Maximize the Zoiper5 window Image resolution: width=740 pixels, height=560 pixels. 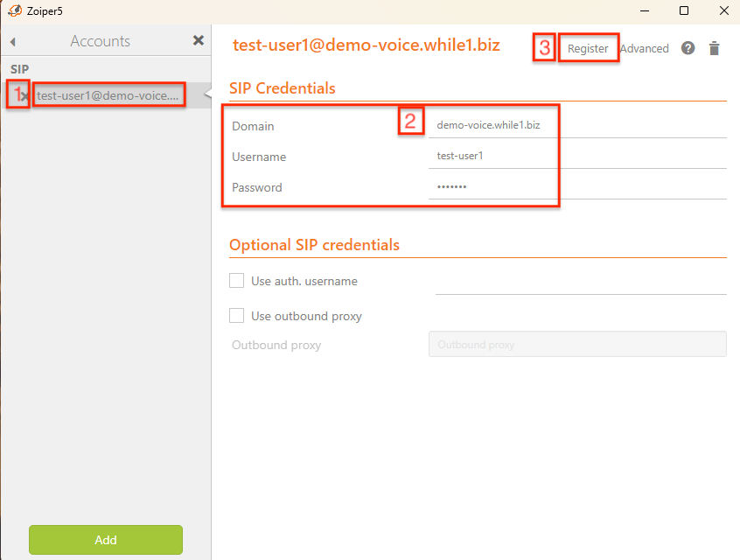684,11
